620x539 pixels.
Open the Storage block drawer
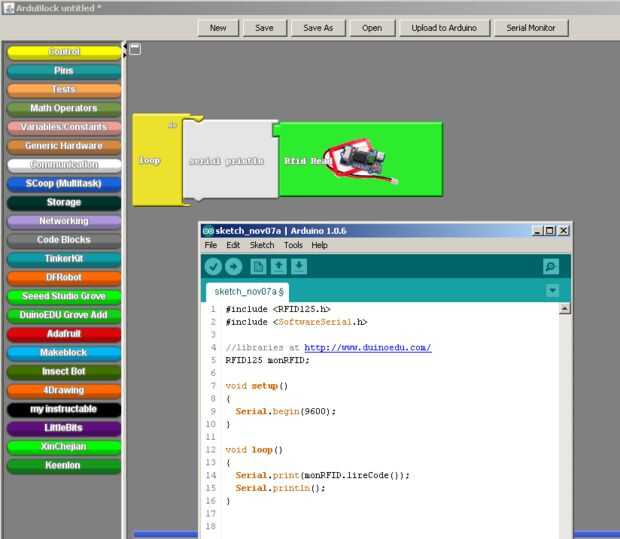(64, 202)
